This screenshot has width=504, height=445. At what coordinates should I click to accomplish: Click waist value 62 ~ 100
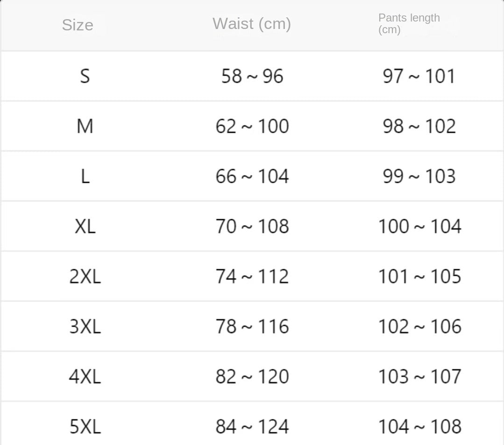pyautogui.click(x=252, y=126)
